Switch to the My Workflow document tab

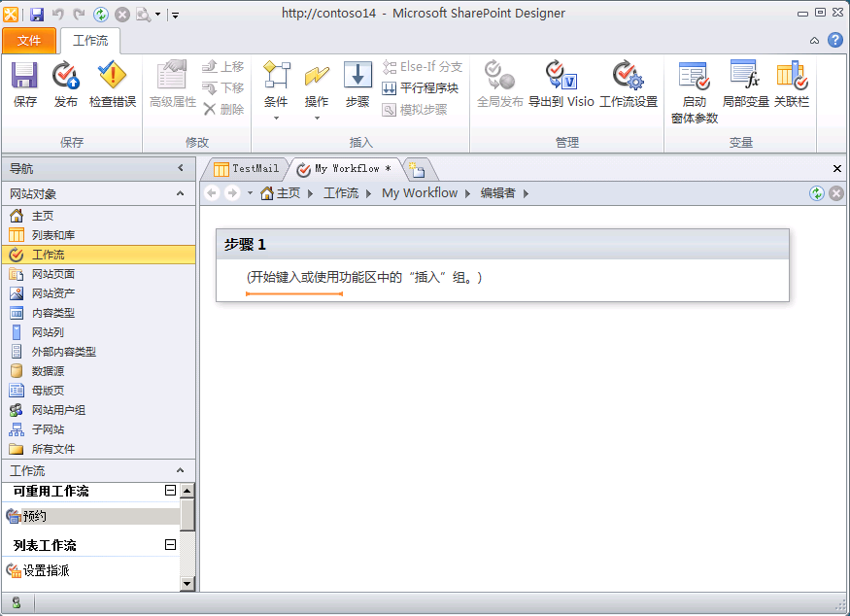click(x=345, y=169)
